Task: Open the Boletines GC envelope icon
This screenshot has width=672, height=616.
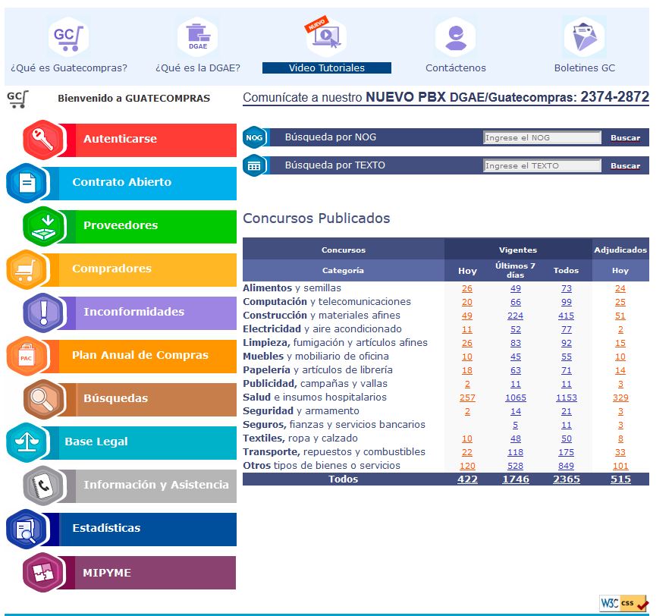Action: 584,36
